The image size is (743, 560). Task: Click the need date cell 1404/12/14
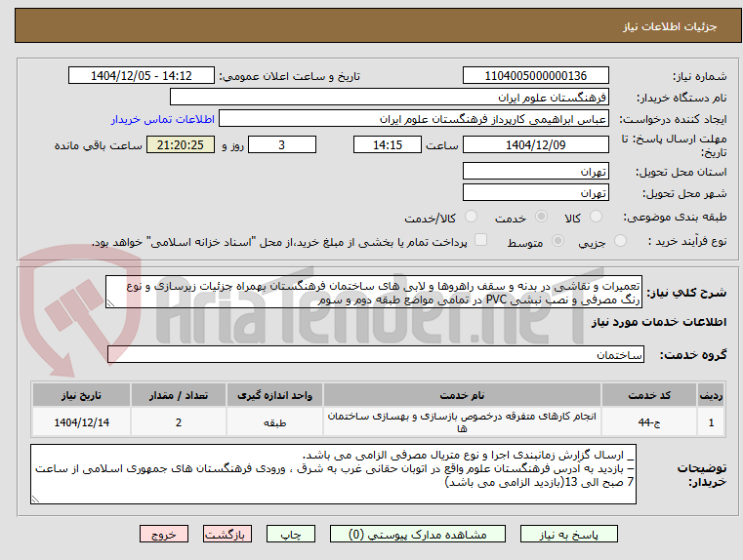pyautogui.click(x=81, y=421)
